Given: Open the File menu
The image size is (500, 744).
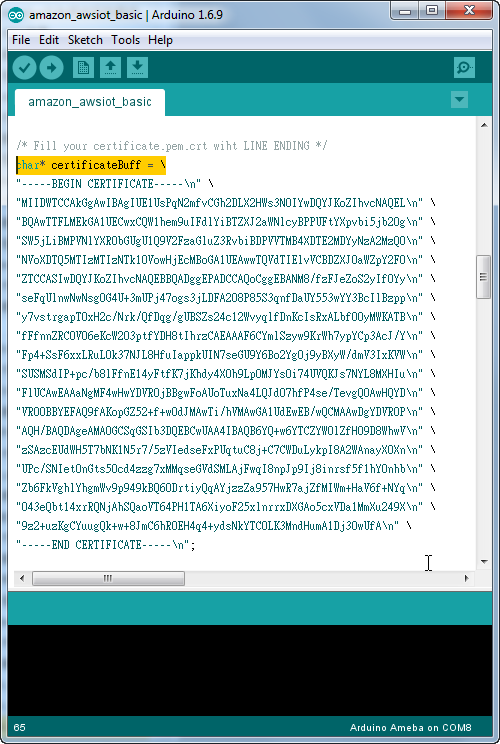Looking at the screenshot, I should point(21,40).
